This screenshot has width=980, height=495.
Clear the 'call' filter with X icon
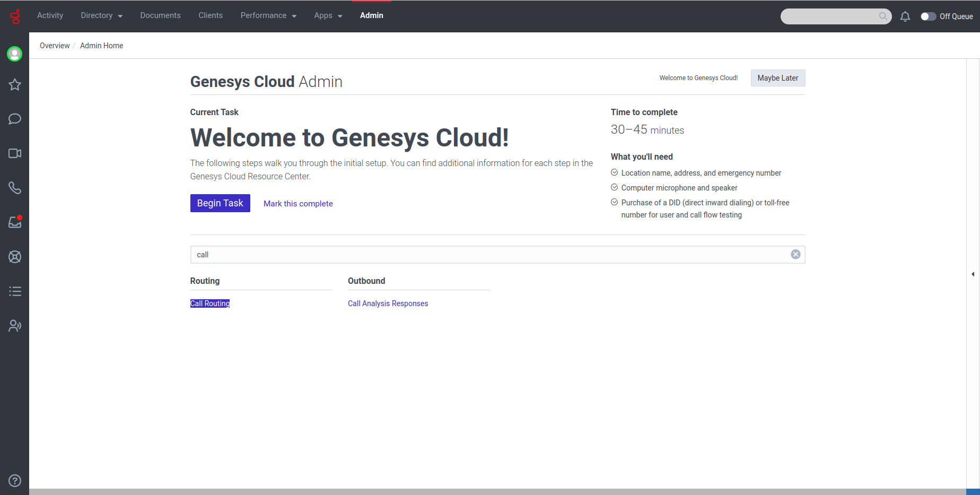795,255
